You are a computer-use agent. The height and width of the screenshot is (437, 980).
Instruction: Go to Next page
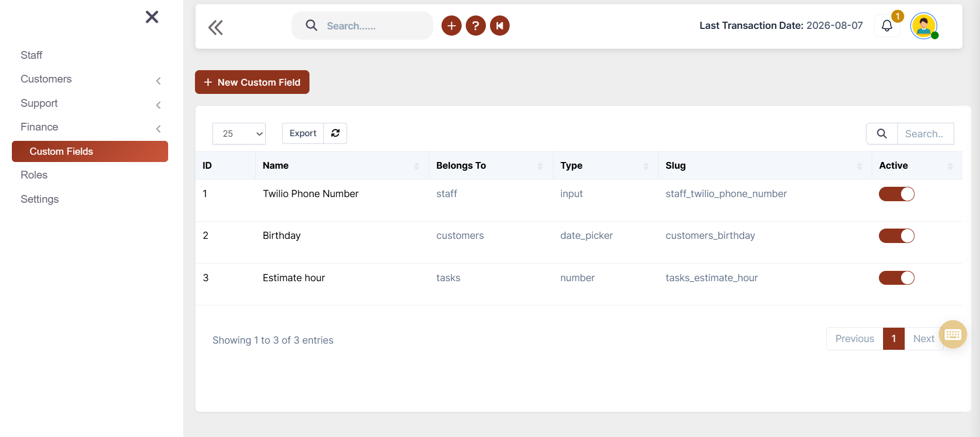pos(924,338)
